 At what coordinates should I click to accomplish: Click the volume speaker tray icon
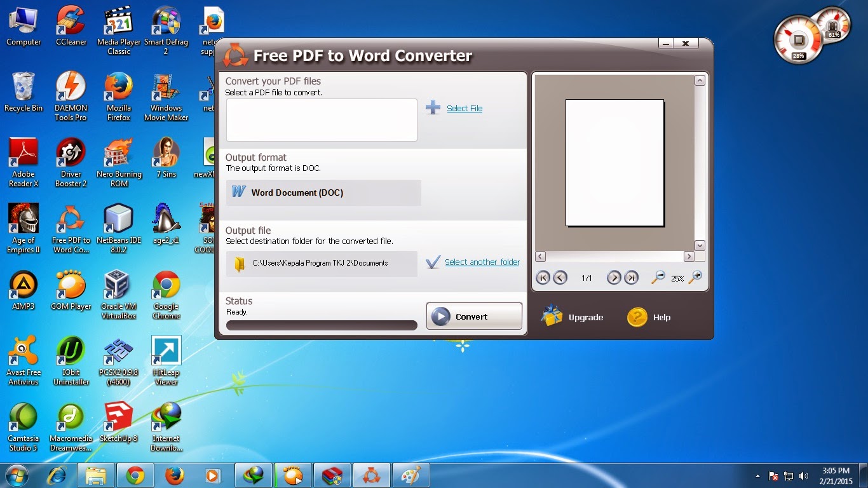(804, 476)
